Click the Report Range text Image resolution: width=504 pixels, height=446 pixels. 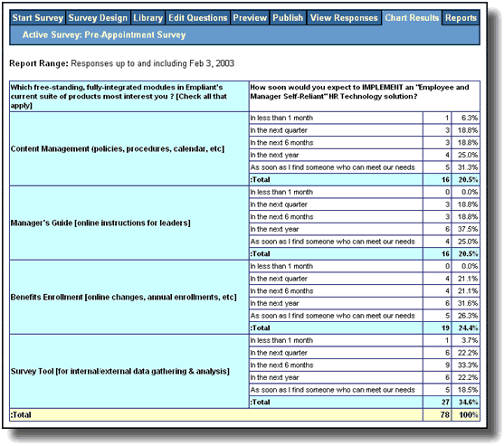[122, 63]
